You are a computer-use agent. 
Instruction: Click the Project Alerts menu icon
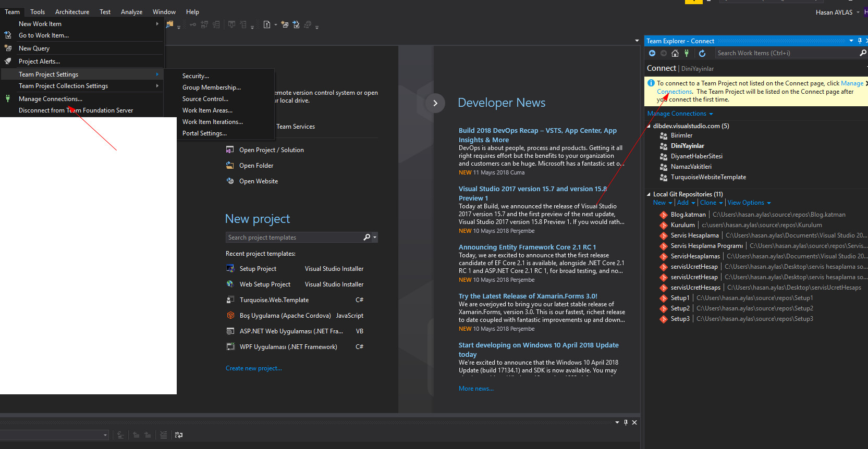(8, 61)
